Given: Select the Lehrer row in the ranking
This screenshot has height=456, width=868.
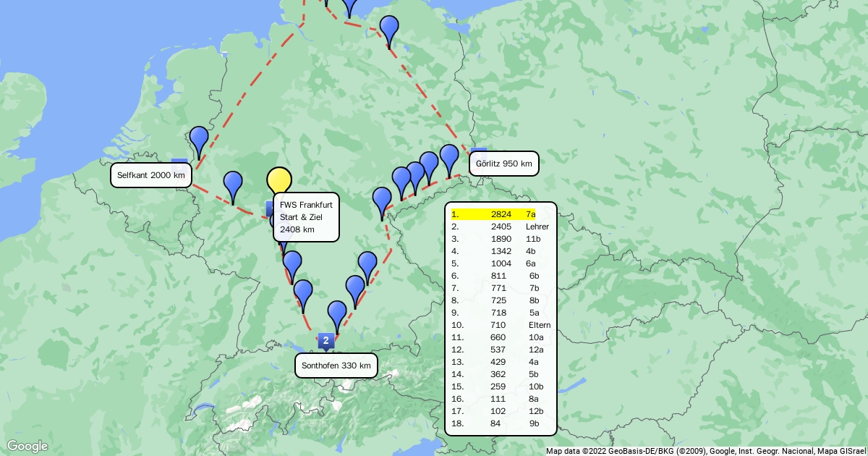Looking at the screenshot, I should (501, 227).
